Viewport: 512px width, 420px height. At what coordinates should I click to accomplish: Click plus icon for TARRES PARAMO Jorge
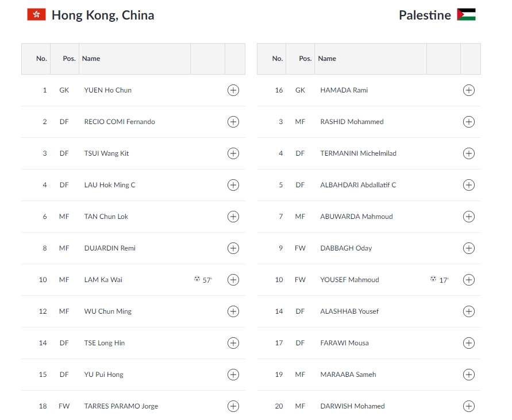point(233,406)
